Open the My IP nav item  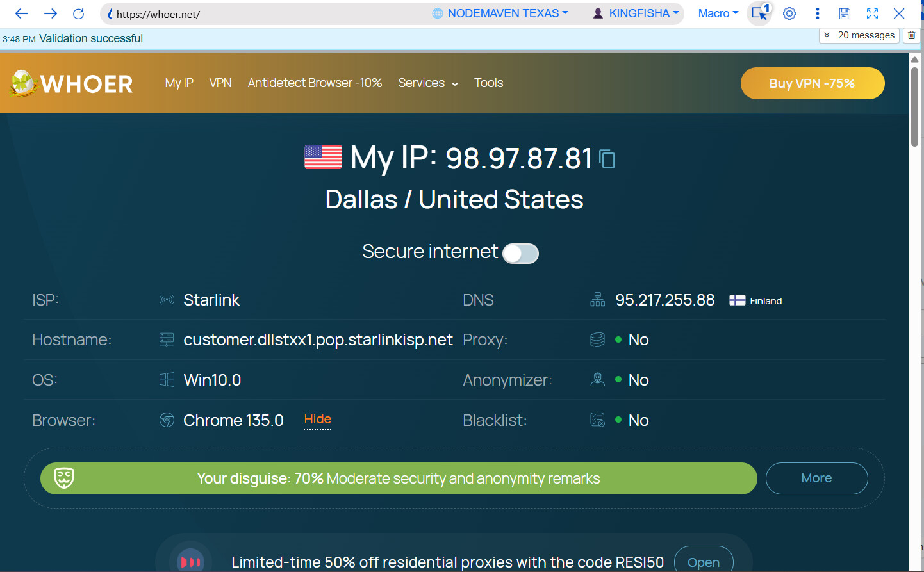(179, 83)
